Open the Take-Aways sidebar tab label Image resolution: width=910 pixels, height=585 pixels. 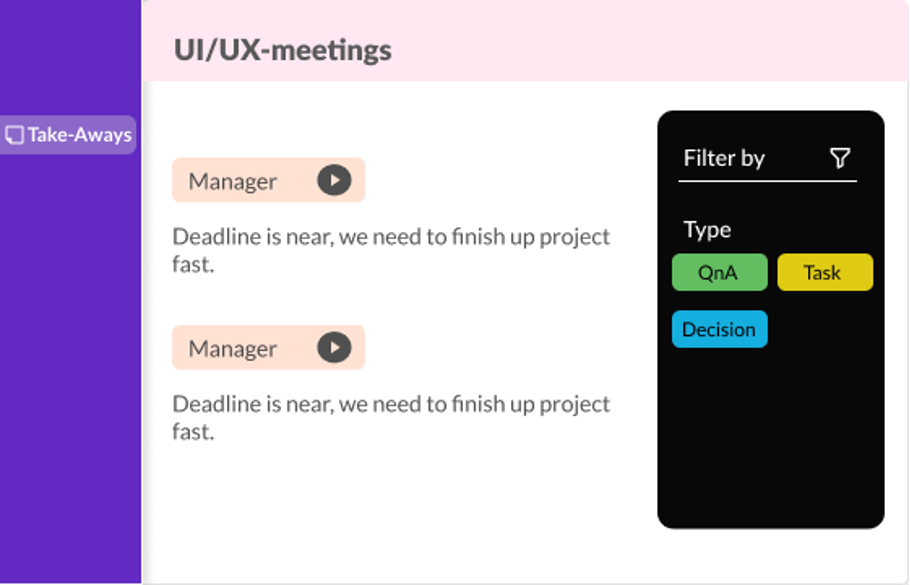tap(79, 135)
